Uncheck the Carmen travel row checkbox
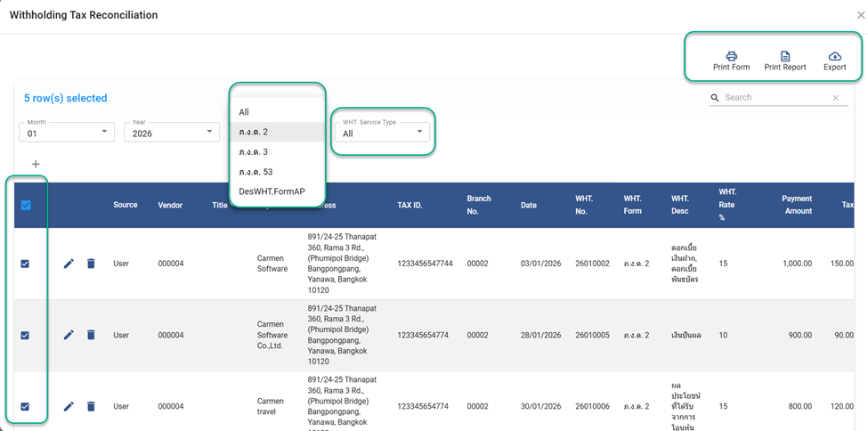This screenshot has width=868, height=431. coord(25,406)
